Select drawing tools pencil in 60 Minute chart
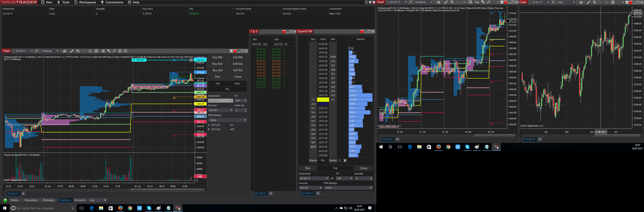The image size is (644, 212). (x=446, y=2)
